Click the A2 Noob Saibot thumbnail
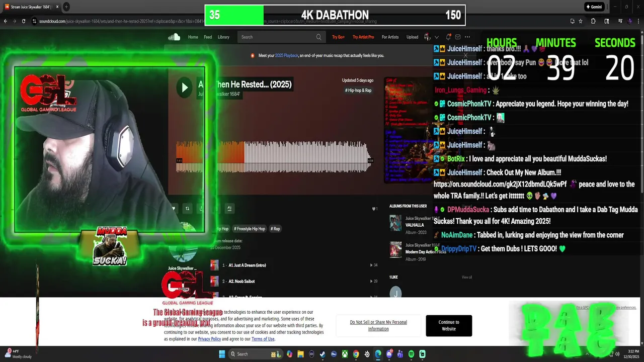Image resolution: width=644 pixels, height=362 pixels. pyautogui.click(x=214, y=281)
